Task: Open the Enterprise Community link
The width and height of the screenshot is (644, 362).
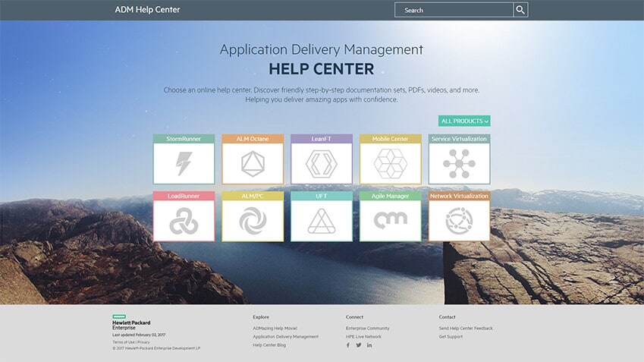Action: coord(367,328)
